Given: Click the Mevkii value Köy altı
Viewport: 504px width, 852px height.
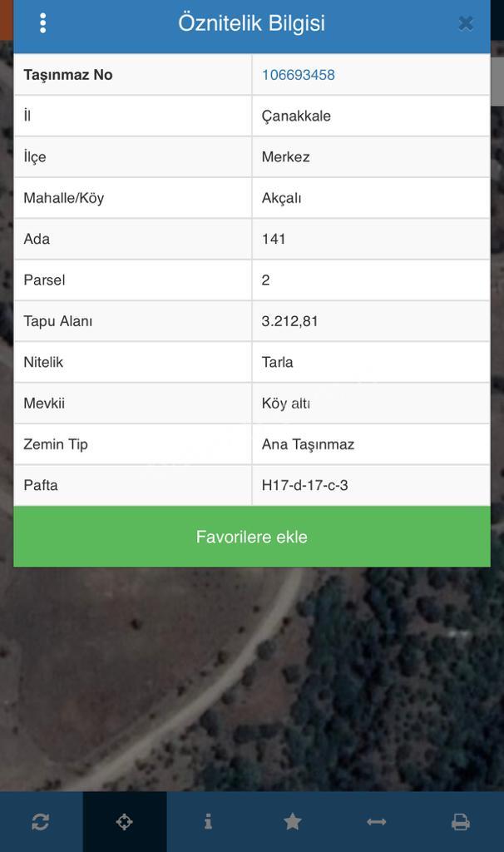Looking at the screenshot, I should click(286, 404).
